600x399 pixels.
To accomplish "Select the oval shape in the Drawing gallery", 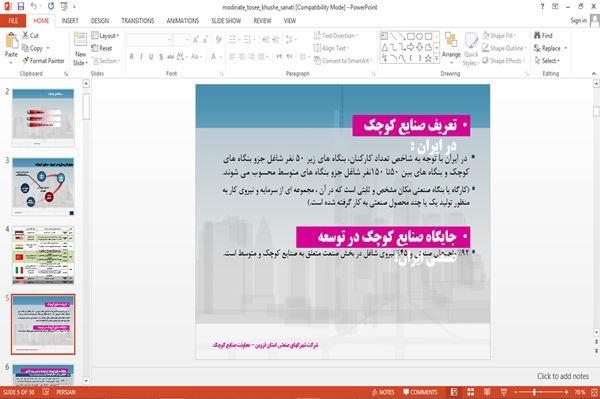I will (419, 36).
